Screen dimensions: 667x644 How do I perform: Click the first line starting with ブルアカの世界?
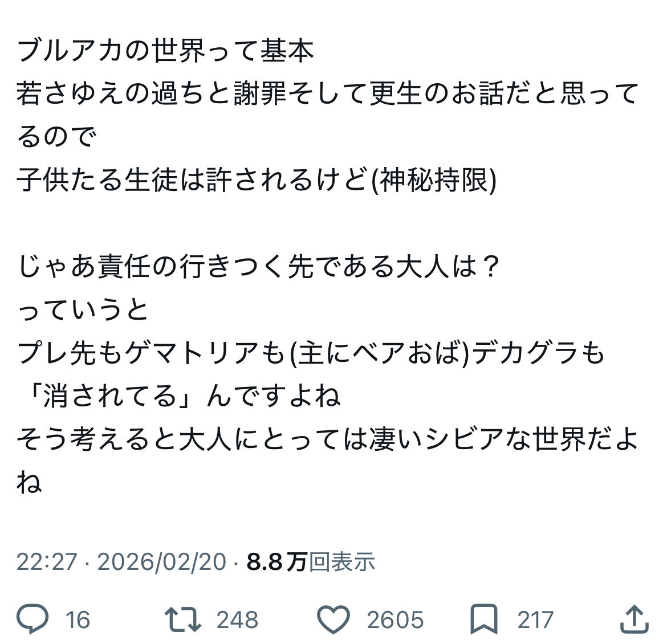tap(165, 51)
